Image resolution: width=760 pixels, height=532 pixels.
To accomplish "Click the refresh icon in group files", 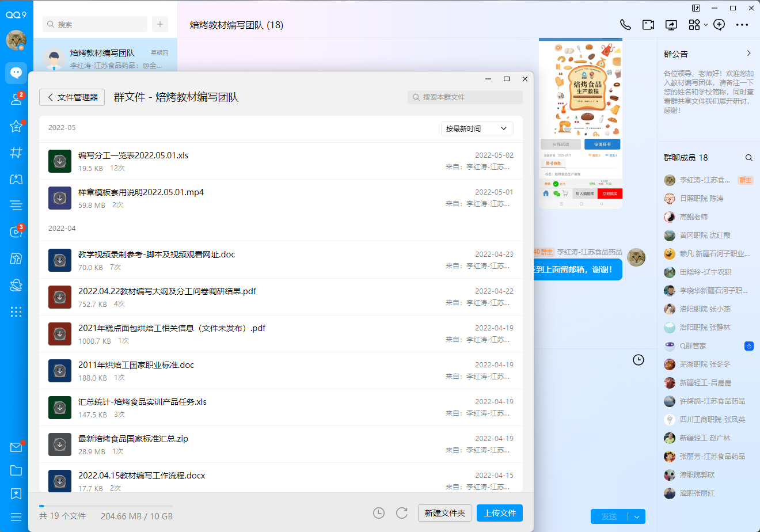I will click(x=402, y=513).
